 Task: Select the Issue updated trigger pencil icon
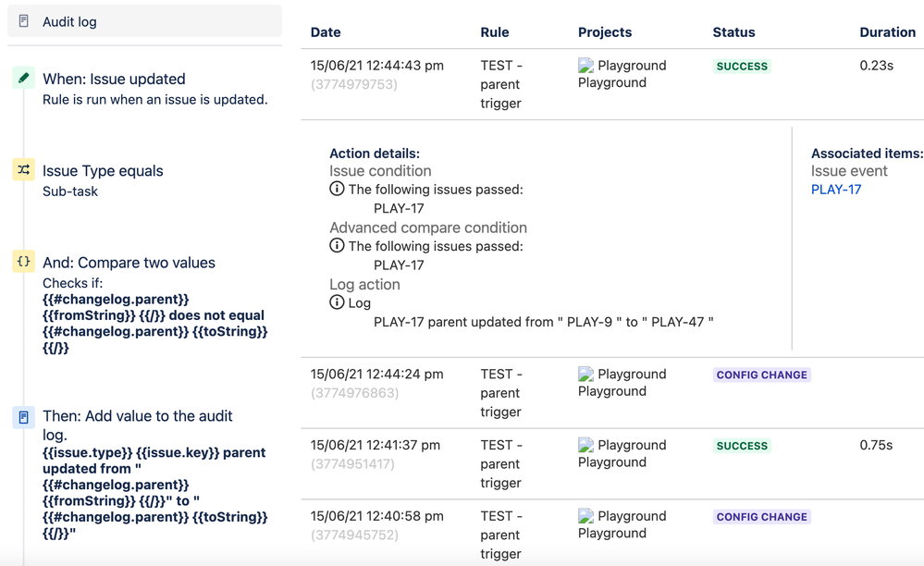coord(23,79)
